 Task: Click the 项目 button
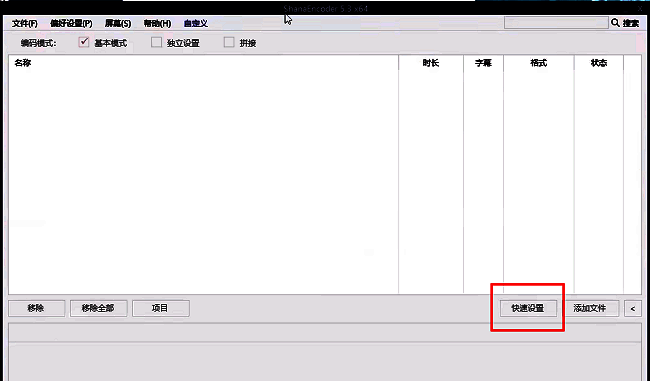click(161, 308)
